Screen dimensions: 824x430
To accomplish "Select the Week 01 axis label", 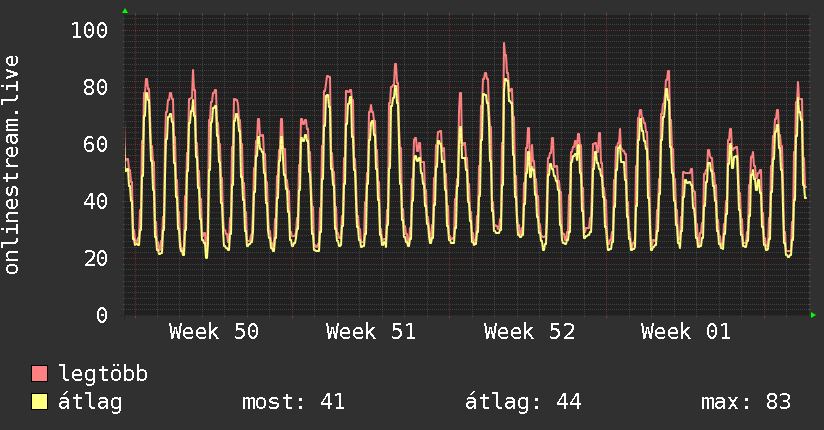I will [x=686, y=332].
